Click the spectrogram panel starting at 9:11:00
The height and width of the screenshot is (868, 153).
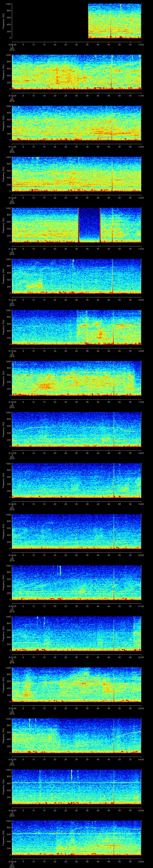(77, 123)
